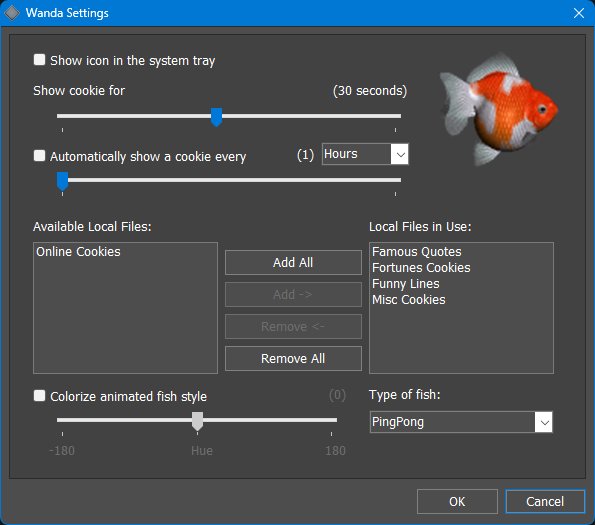Click the Remove All button
The width and height of the screenshot is (595, 525).
(x=293, y=358)
